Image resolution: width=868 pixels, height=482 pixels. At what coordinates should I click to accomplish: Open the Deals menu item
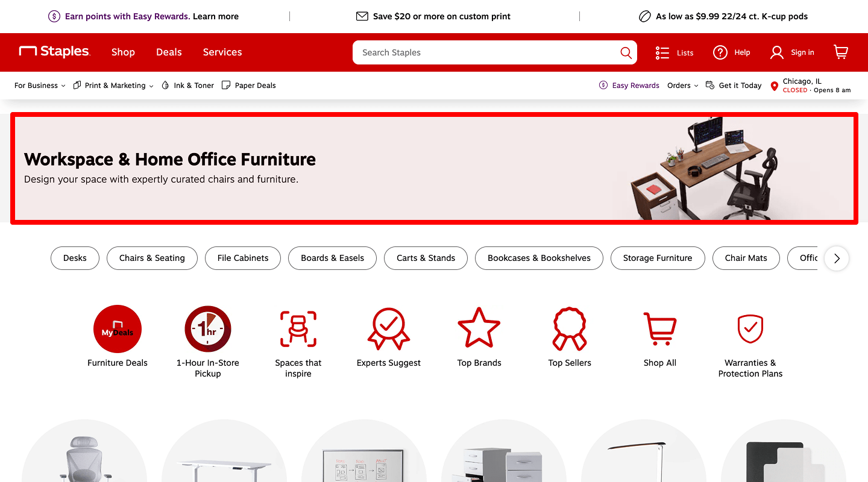169,52
